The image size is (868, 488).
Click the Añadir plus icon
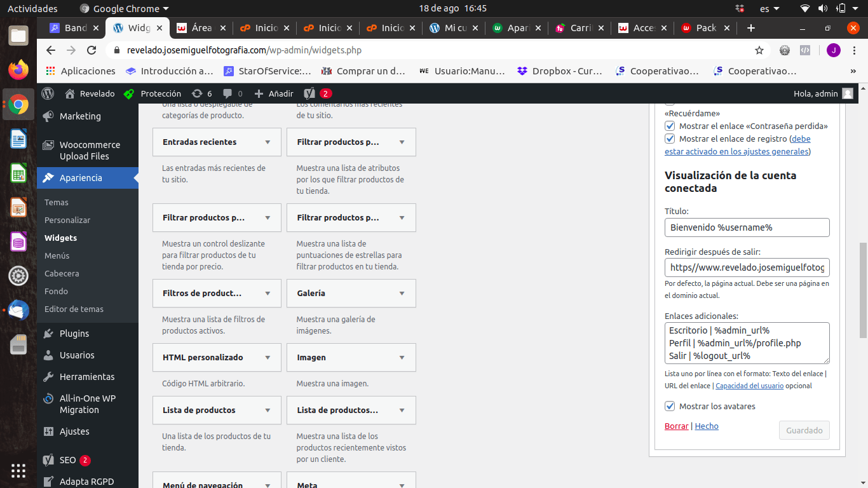coord(259,93)
